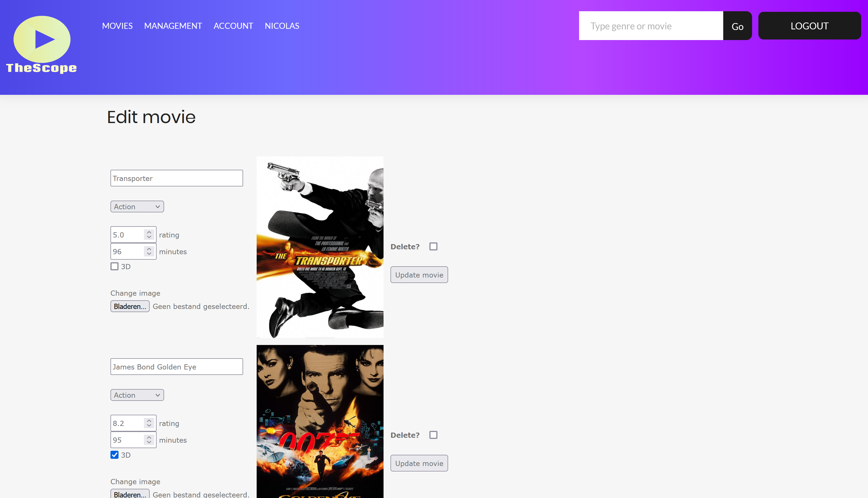The image size is (868, 498).
Task: Click the Transporter movie poster
Action: [x=320, y=247]
